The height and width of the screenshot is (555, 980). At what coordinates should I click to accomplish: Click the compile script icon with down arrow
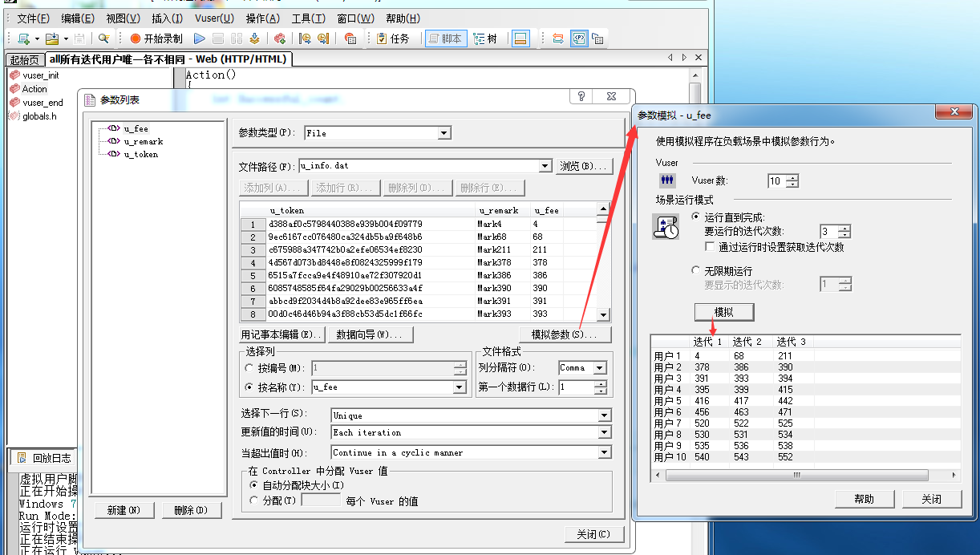point(255,38)
